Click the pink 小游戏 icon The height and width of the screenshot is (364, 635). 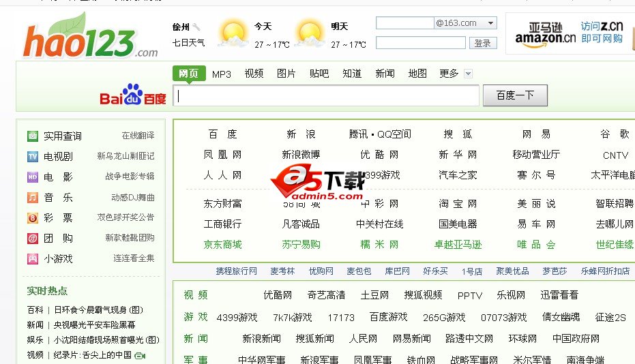(33, 258)
